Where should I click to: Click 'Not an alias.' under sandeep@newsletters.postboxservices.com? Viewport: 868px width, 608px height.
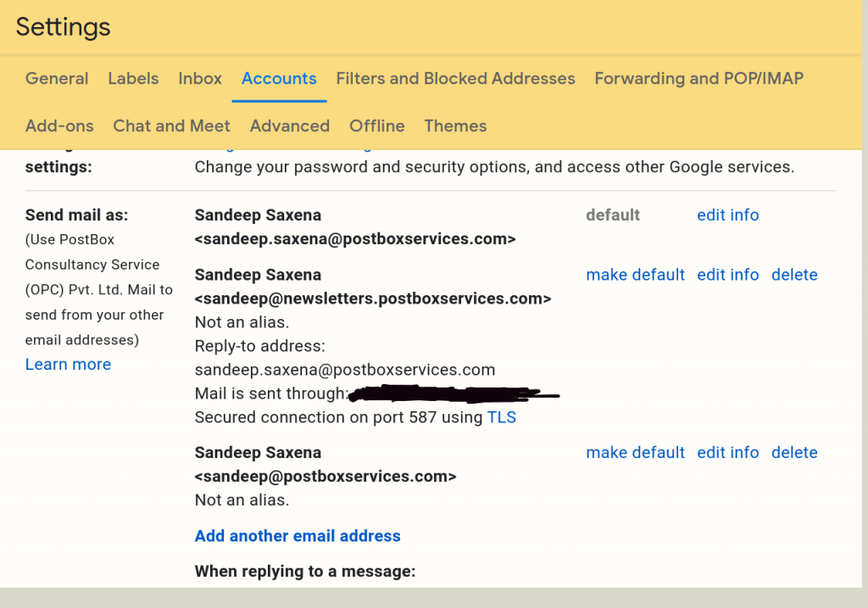[242, 322]
